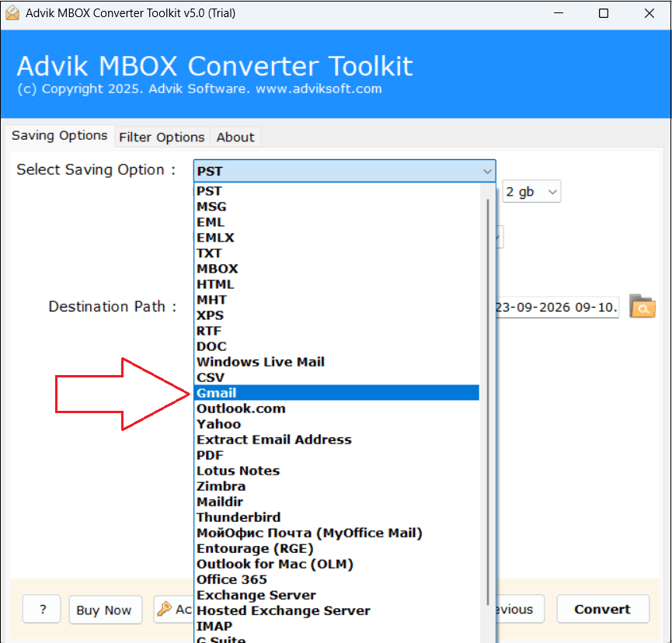Select Hosted Exchange Server option
Viewport: 672px width, 643px height.
pos(336,610)
